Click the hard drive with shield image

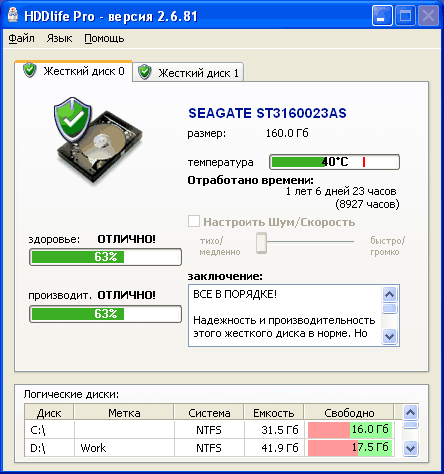click(98, 140)
